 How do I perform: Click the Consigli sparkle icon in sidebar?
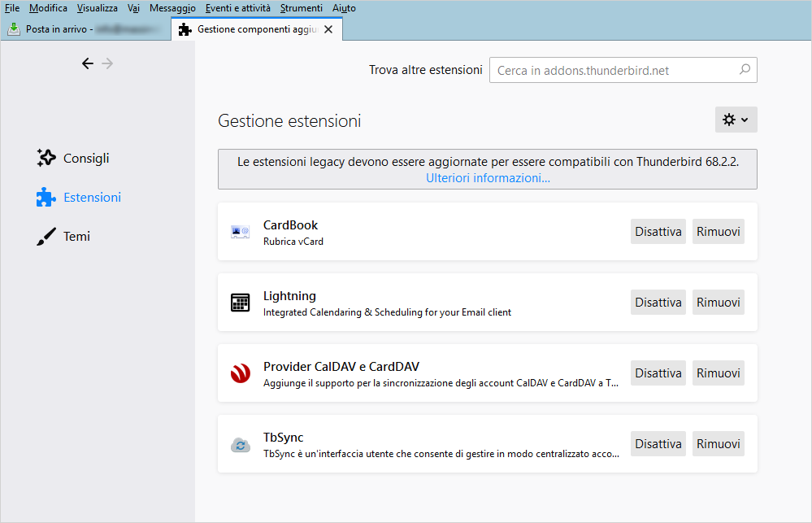point(46,158)
